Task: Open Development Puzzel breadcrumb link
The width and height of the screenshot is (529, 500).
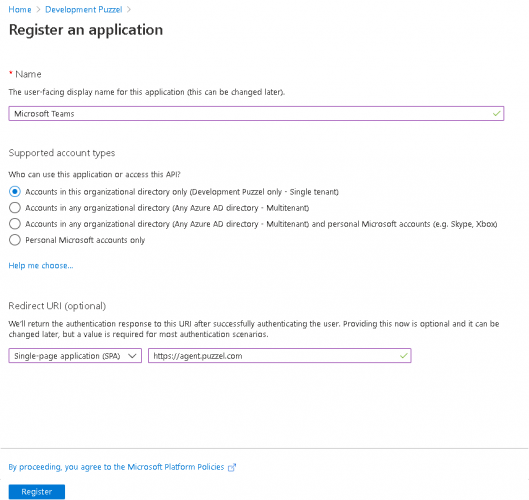Action: pyautogui.click(x=84, y=9)
